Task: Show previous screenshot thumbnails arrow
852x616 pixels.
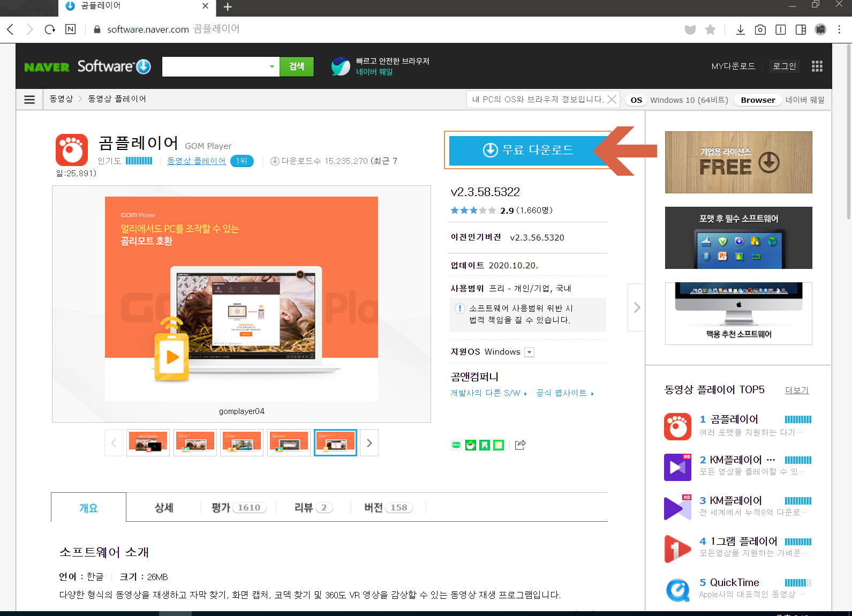Action: [x=114, y=443]
